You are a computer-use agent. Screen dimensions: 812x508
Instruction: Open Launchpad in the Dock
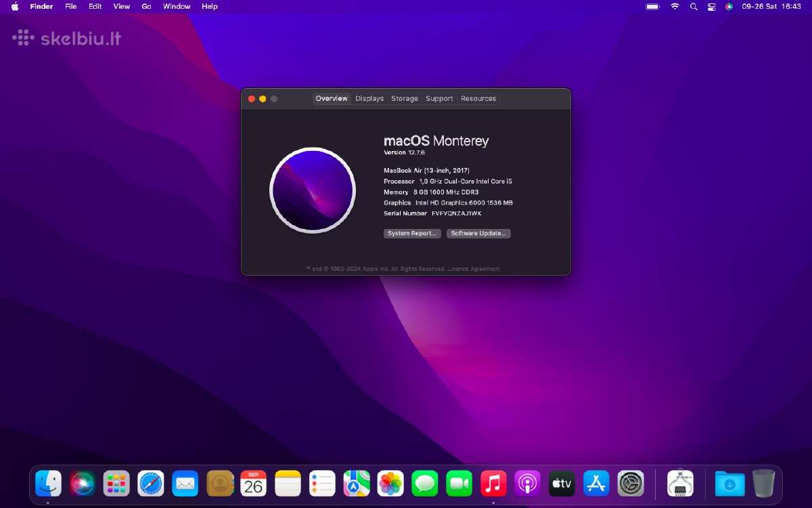(116, 484)
